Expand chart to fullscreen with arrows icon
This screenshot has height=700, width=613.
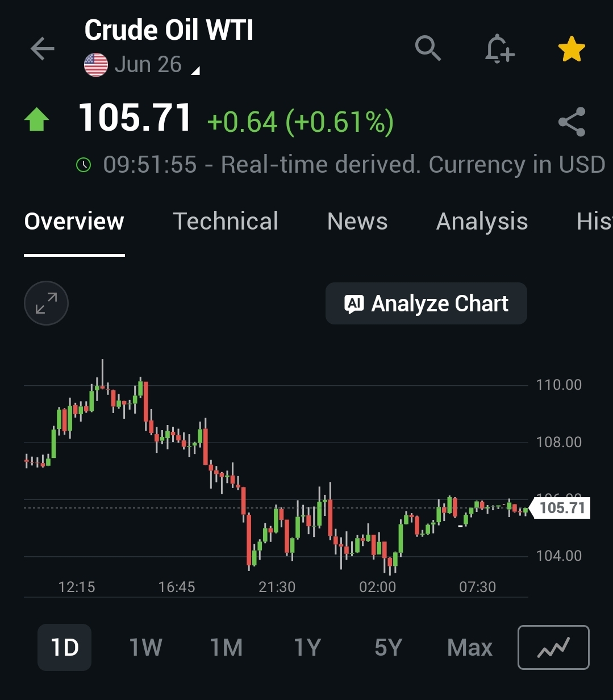(46, 303)
